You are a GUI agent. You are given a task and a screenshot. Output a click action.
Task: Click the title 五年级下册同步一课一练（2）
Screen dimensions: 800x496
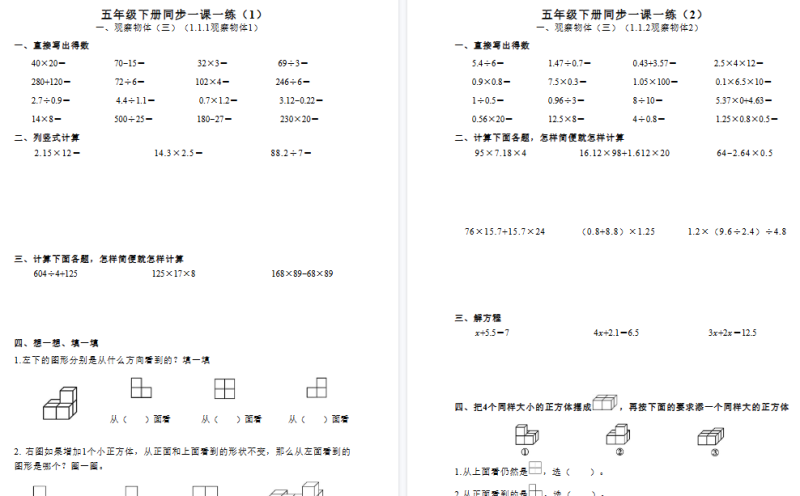[622, 14]
